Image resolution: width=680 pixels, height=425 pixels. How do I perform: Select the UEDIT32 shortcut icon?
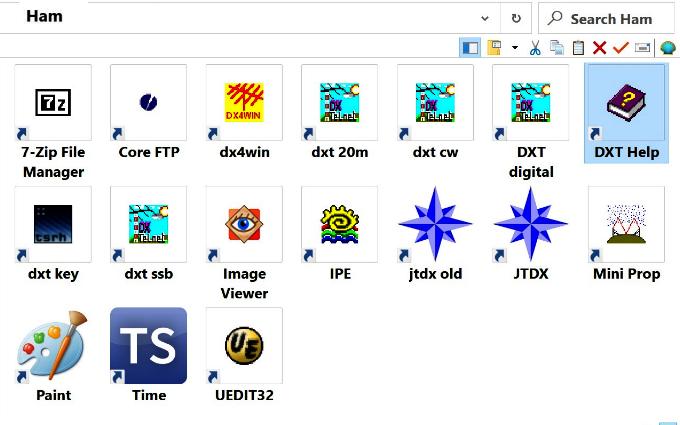click(x=244, y=346)
